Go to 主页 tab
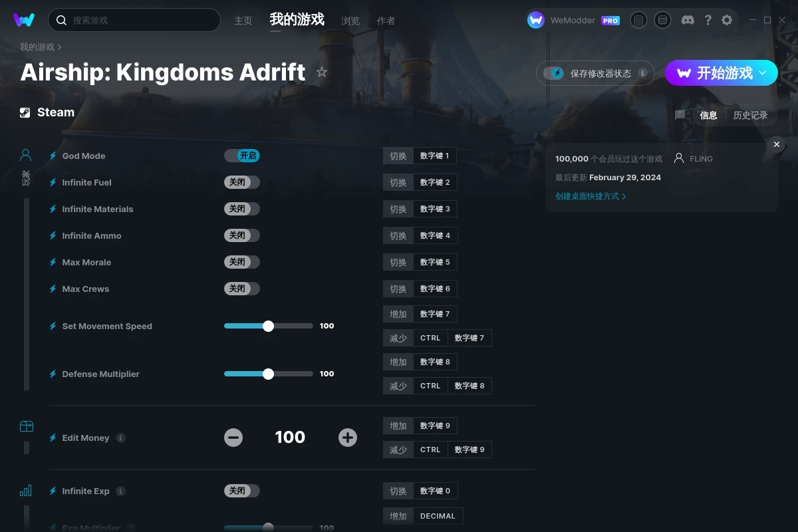The width and height of the screenshot is (798, 532). (243, 21)
